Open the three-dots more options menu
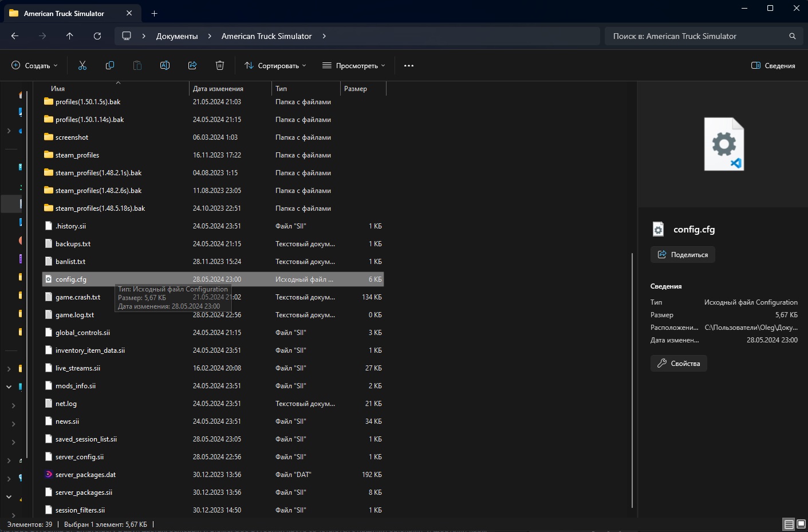 point(409,66)
